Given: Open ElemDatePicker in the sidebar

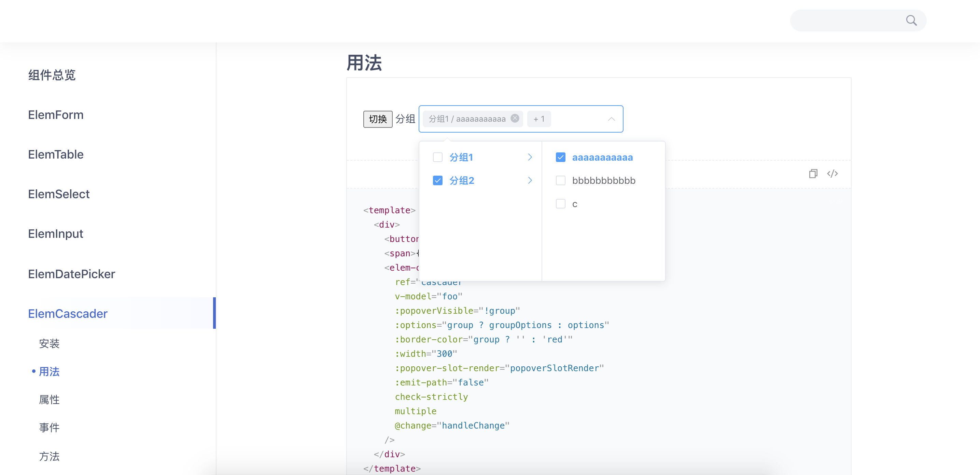Looking at the screenshot, I should click(71, 274).
